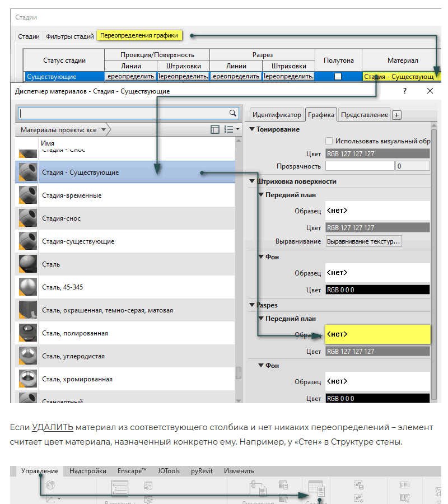Click the IDs of Selection ribbon icon
This screenshot has width=448, height=504.
(x=405, y=485)
